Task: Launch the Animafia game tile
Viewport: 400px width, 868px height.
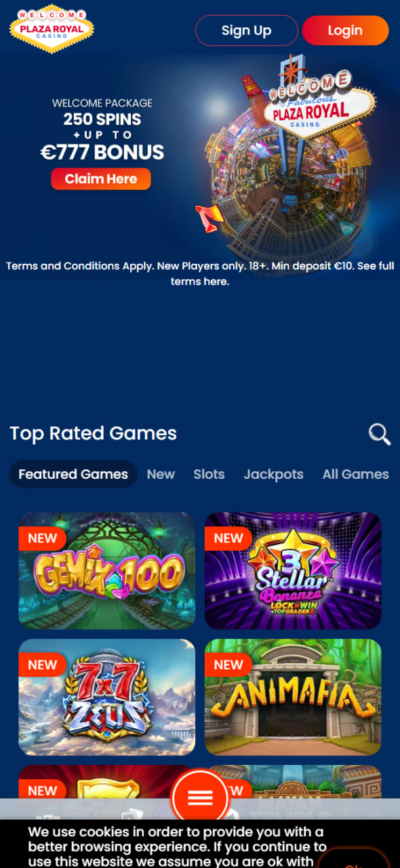Action: point(293,697)
